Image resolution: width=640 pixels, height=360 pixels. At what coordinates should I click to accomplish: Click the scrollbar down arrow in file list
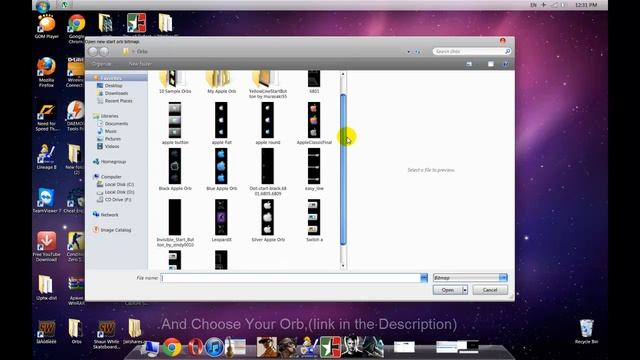pos(343,266)
